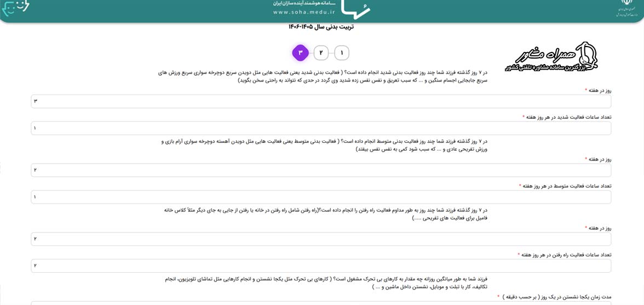The width and height of the screenshot is (644, 305).
Task: Focus moderate activity days-per-week field
Action: pos(321,170)
